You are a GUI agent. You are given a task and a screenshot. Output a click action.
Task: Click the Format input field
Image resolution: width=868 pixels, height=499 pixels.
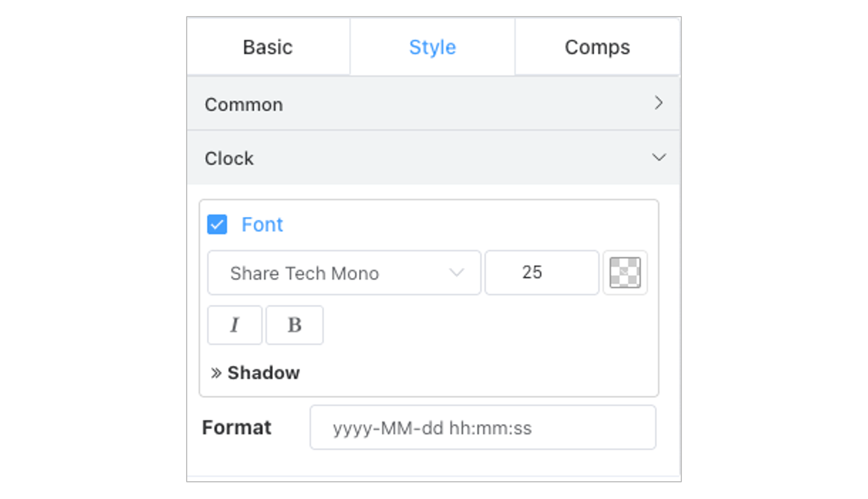(483, 428)
